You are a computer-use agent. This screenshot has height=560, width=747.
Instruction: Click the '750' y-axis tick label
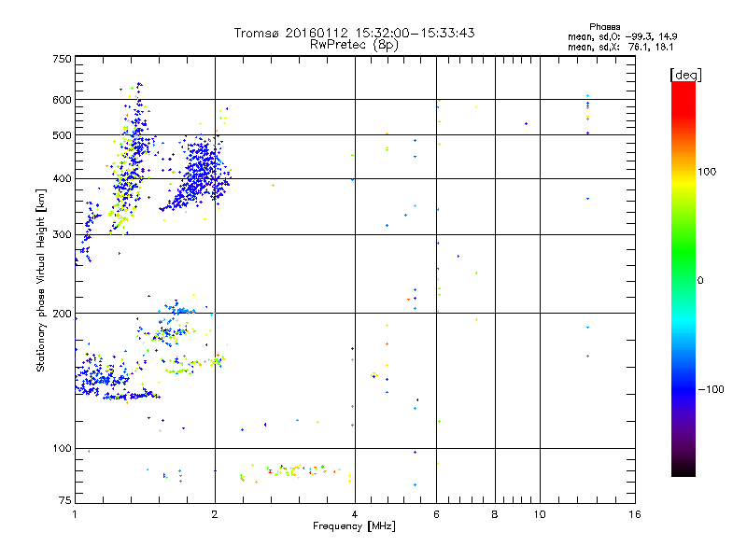(62, 59)
